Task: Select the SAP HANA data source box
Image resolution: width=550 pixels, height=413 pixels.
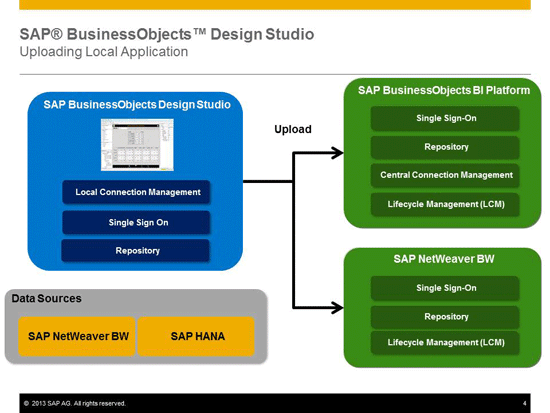Action: click(x=196, y=336)
